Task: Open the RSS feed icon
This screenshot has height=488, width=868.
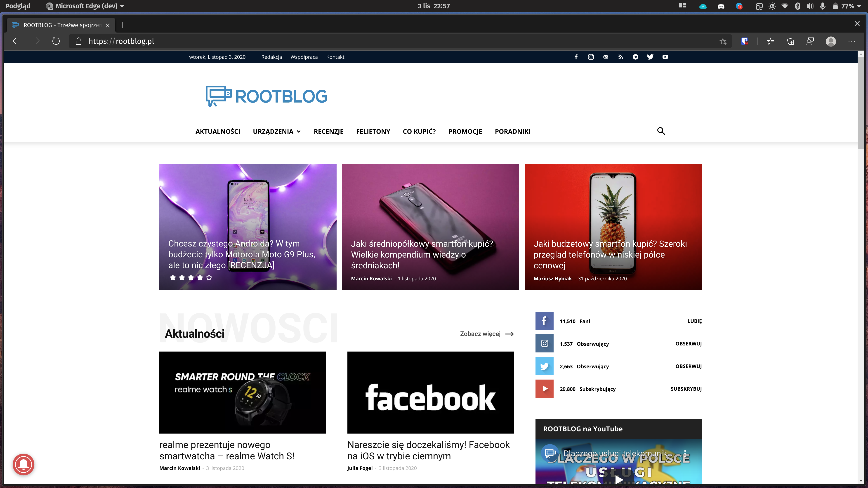Action: point(621,57)
